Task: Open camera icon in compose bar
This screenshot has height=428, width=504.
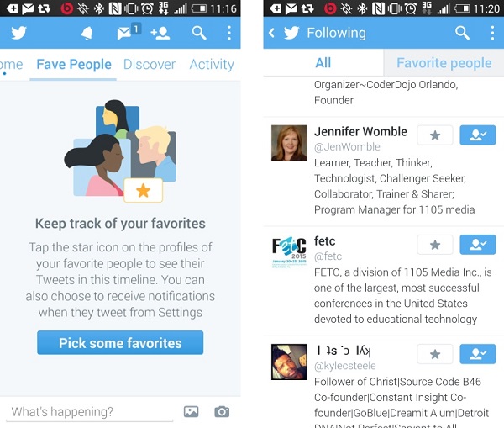Action: (222, 411)
